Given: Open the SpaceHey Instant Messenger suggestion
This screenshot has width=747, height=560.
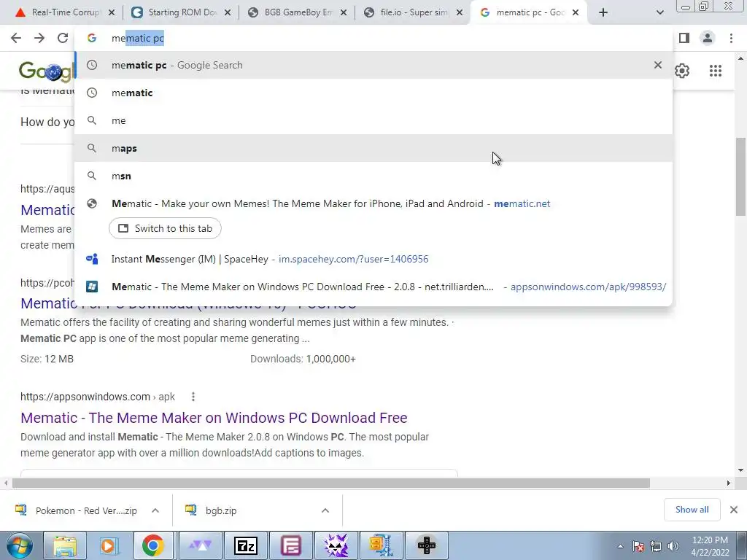Looking at the screenshot, I should tap(373, 259).
